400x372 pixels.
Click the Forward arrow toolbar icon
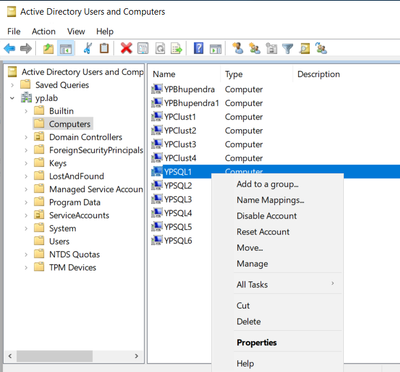point(26,49)
